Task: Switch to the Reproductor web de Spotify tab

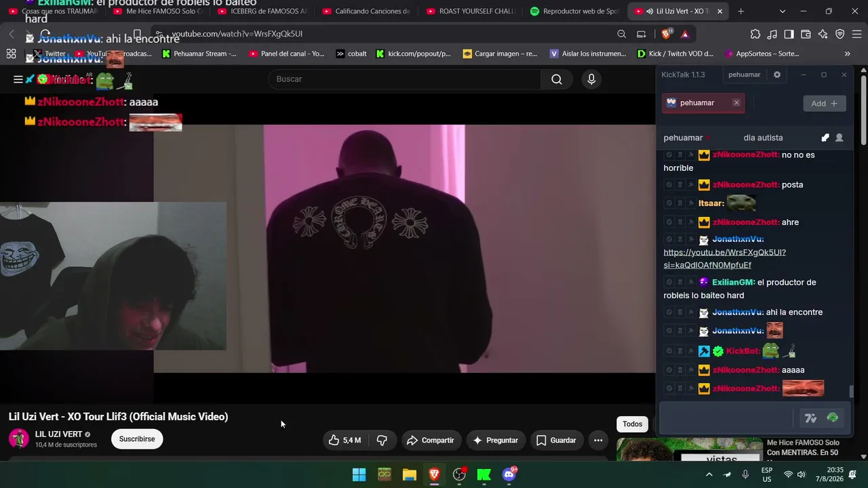Action: pos(575,12)
